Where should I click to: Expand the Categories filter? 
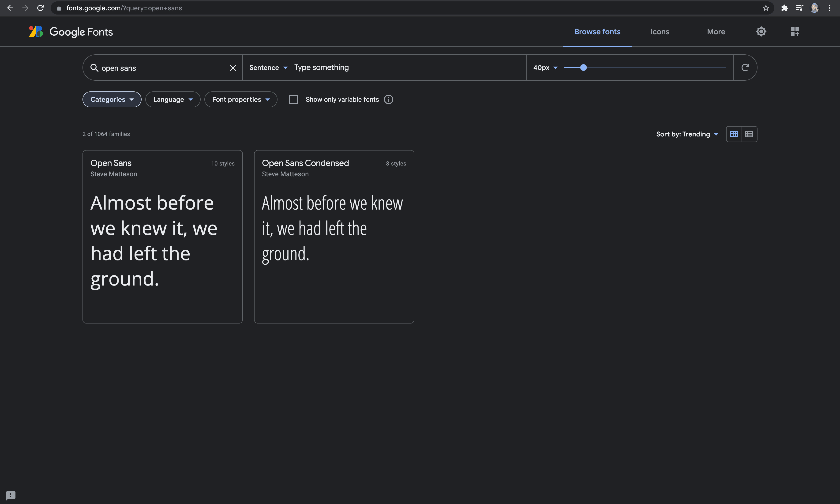112,99
